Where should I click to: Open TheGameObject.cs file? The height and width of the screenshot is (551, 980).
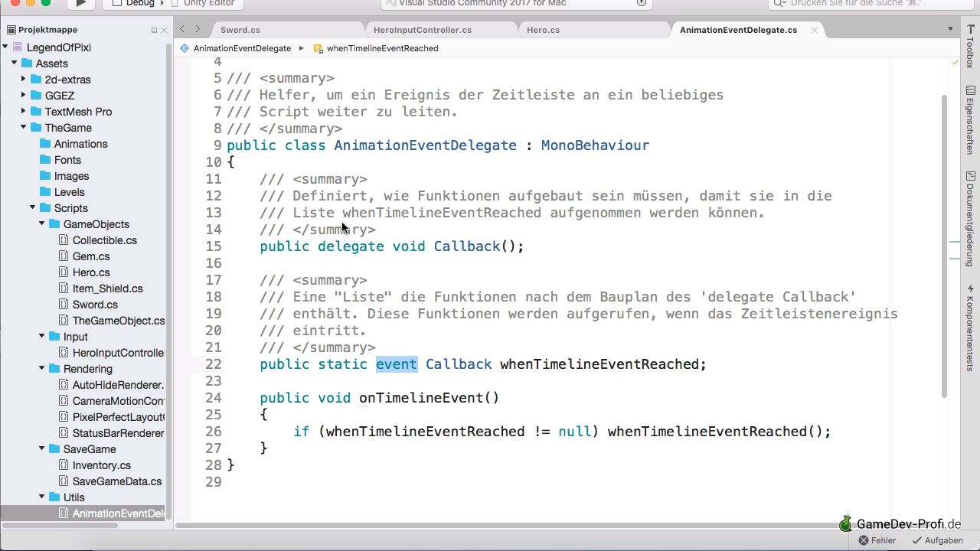coord(118,321)
